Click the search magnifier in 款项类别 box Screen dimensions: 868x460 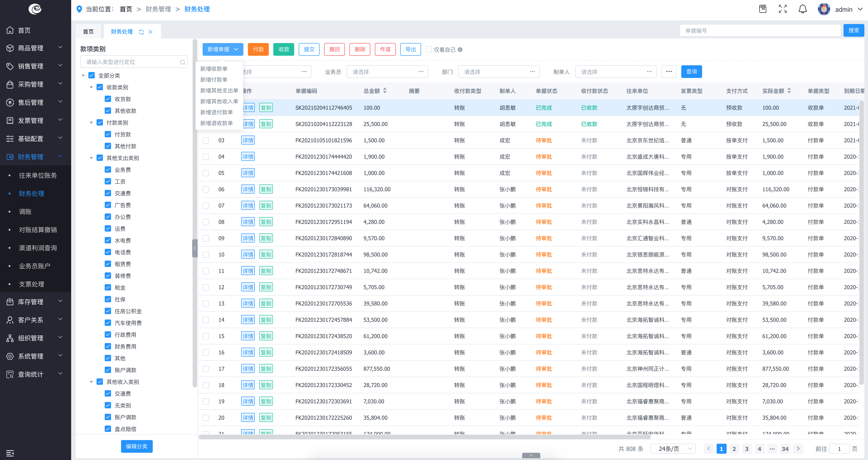pyautogui.click(x=182, y=62)
